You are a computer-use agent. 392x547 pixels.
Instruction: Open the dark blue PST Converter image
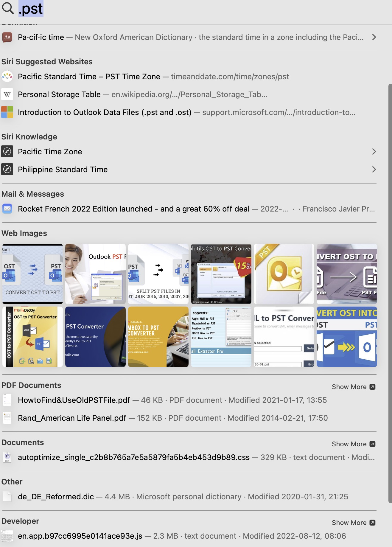95,337
